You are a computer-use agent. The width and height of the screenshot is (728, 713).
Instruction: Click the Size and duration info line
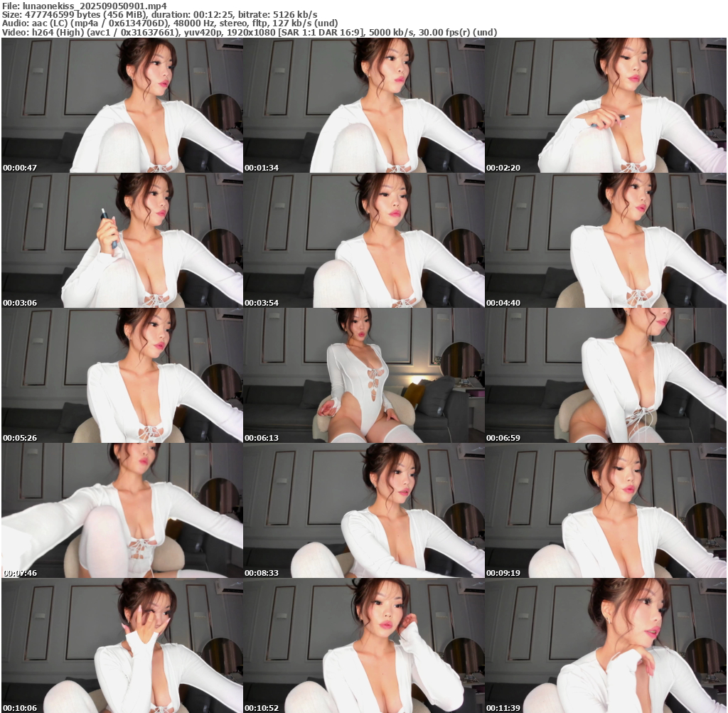tap(159, 15)
